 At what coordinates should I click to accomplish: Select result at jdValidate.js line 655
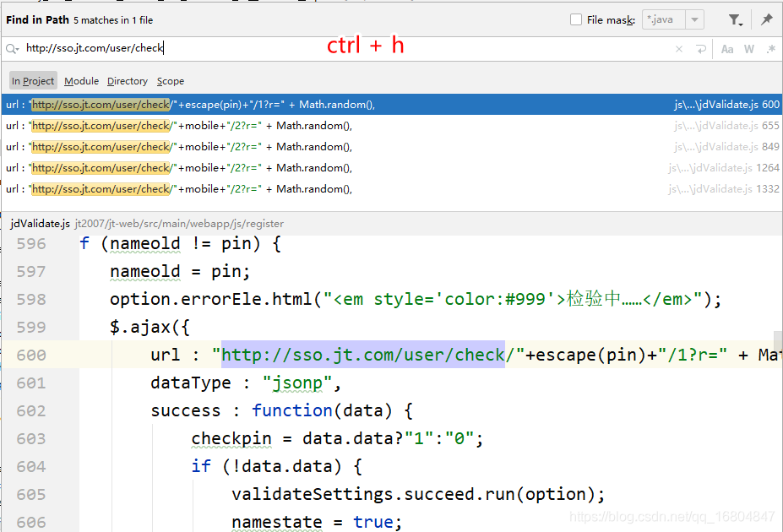click(392, 126)
